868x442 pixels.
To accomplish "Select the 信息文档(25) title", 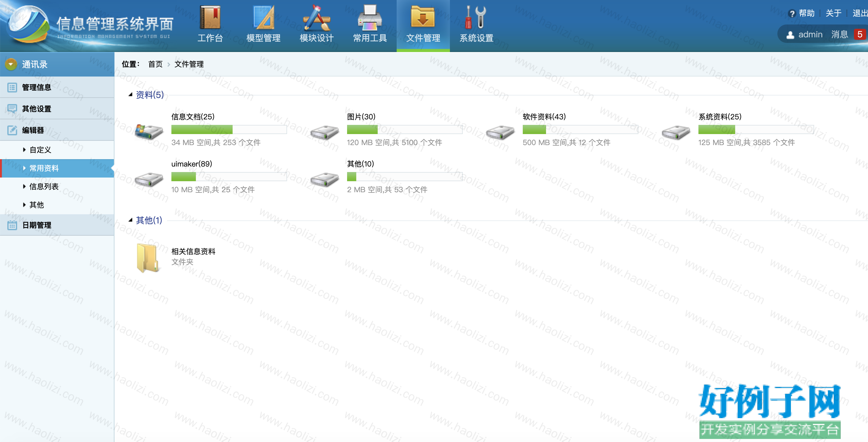I will [x=193, y=117].
